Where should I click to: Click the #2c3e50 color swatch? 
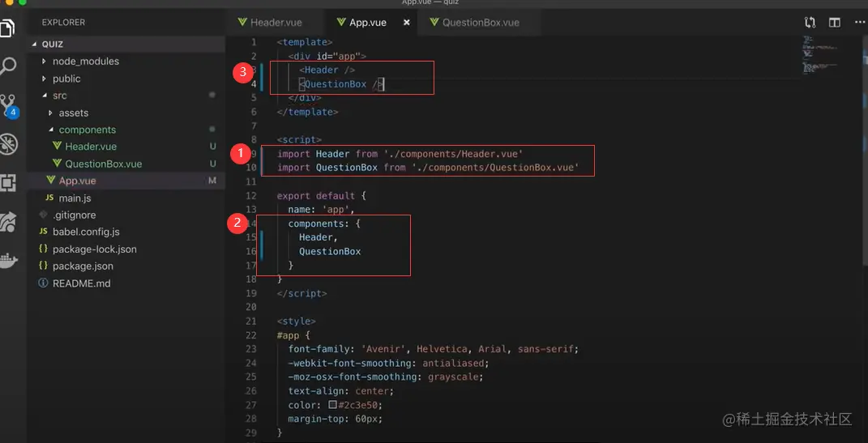click(333, 405)
